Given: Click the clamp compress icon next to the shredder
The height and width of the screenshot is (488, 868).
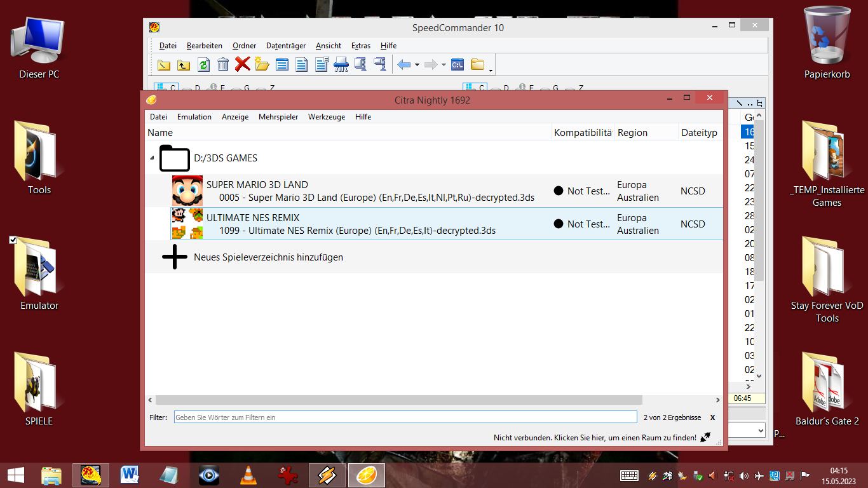Looking at the screenshot, I should (360, 64).
